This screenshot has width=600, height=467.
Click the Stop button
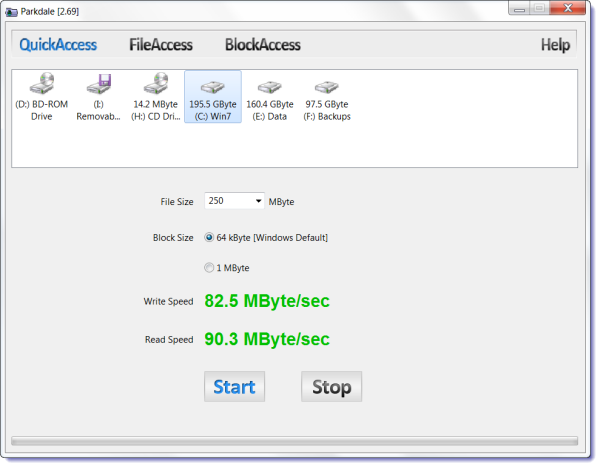(331, 387)
